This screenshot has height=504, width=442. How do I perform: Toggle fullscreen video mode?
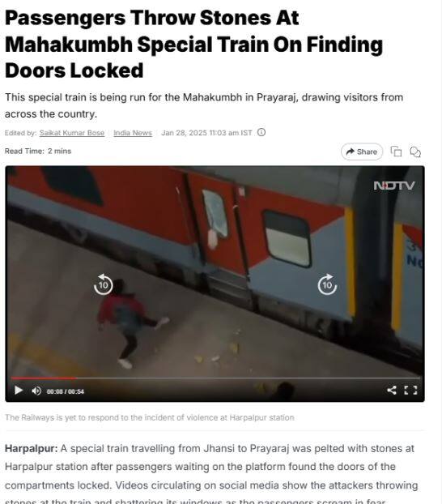coord(410,391)
